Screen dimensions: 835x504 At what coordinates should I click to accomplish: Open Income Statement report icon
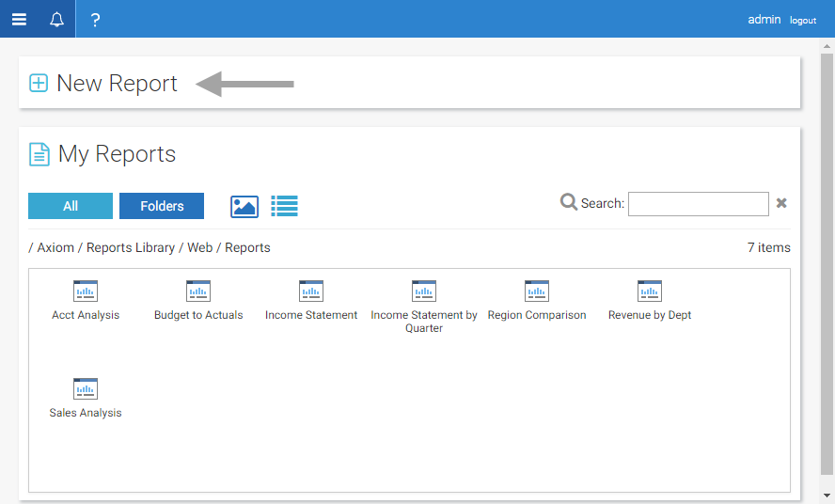(311, 291)
